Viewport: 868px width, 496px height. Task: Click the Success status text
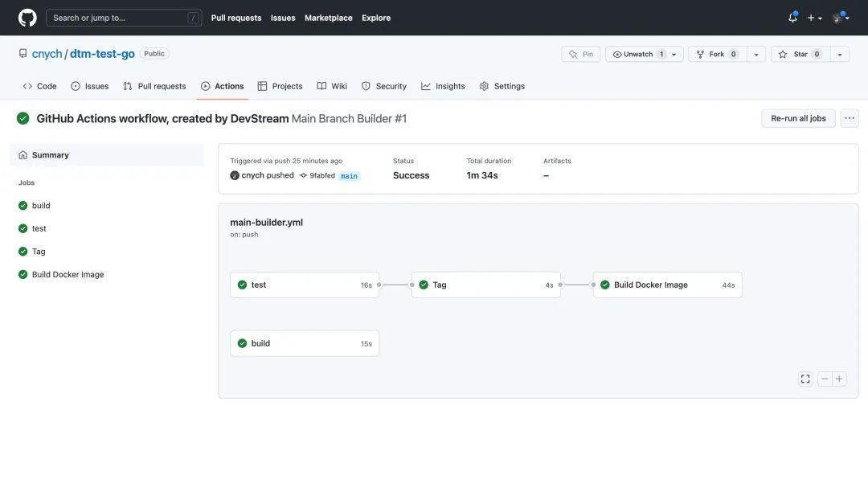click(x=411, y=175)
